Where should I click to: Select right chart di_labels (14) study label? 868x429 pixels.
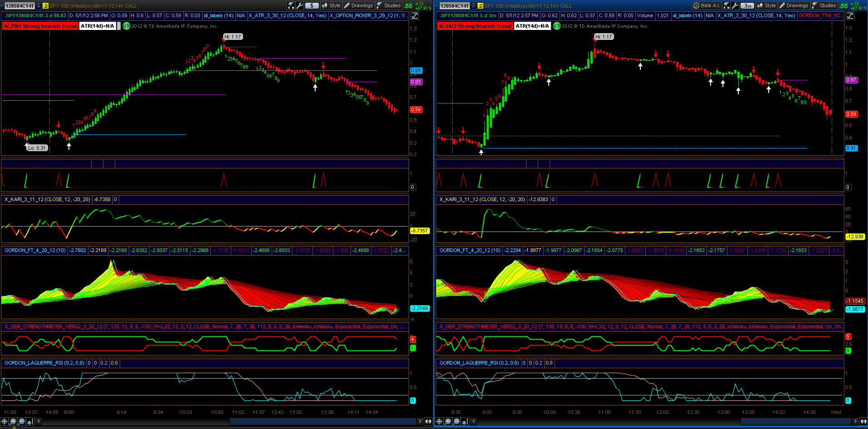(687, 15)
